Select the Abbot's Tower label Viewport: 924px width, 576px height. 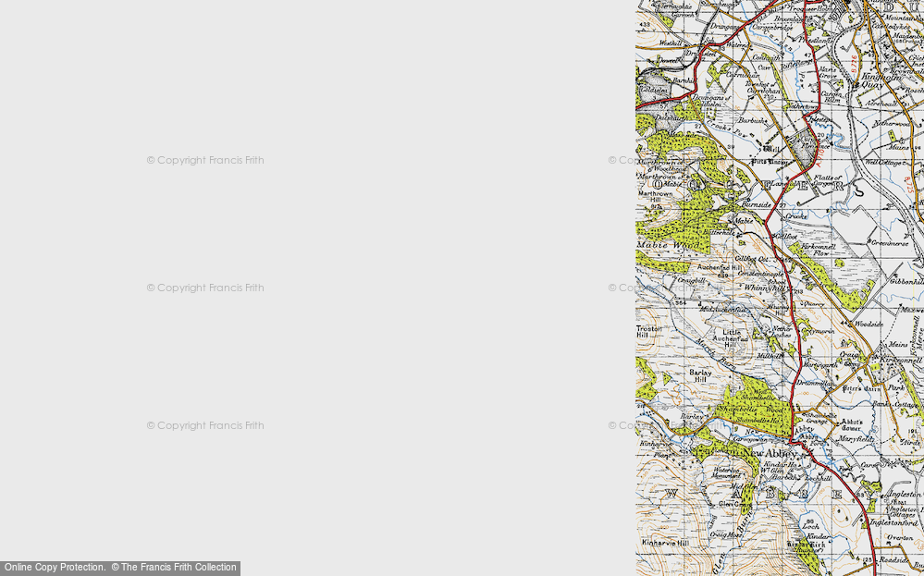852,425
